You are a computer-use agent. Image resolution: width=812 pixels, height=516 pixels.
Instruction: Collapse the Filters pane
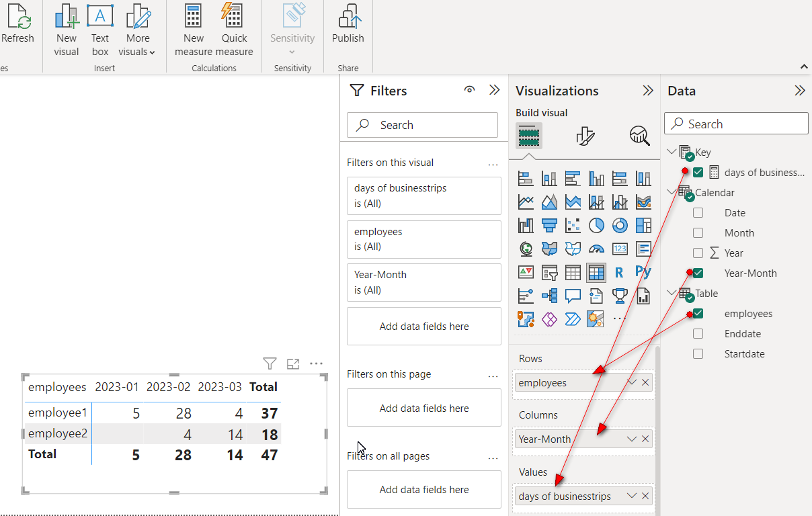point(495,90)
